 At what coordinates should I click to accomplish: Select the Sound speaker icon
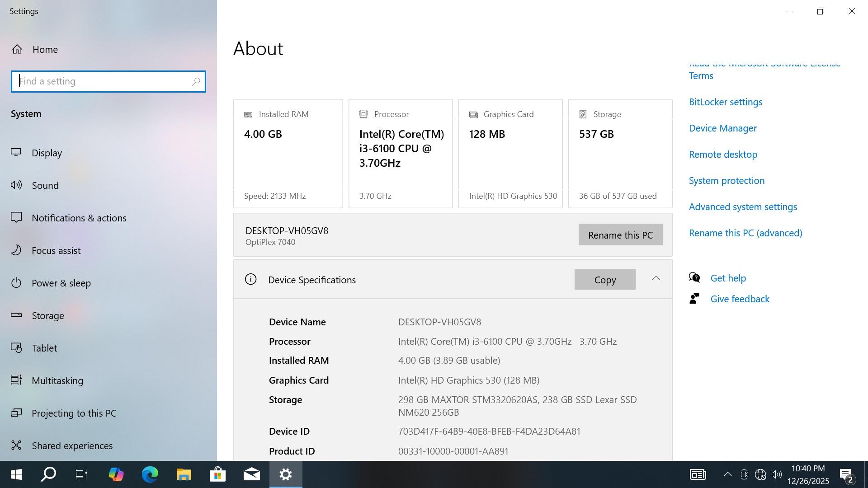coord(16,185)
